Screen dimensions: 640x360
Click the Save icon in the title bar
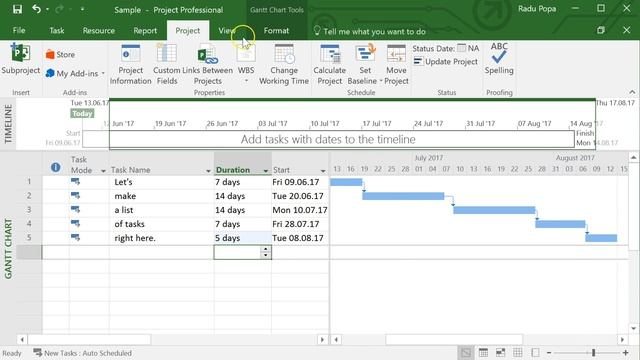pyautogui.click(x=17, y=9)
